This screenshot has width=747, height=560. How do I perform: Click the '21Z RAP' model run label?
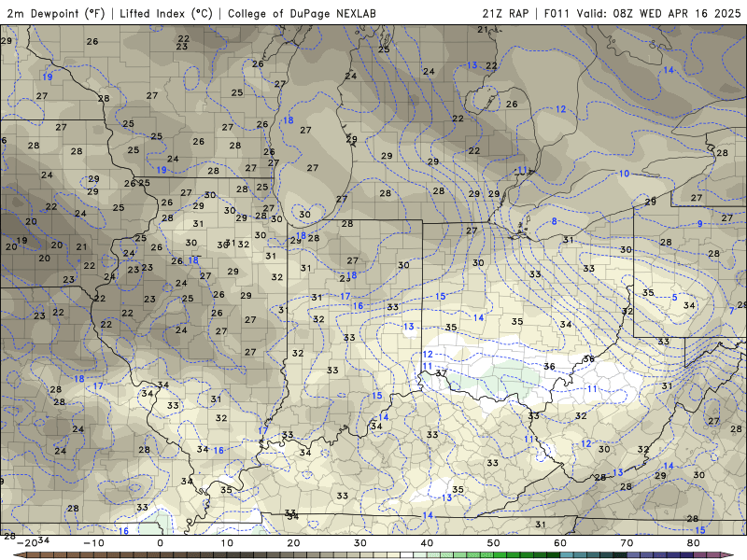click(505, 13)
